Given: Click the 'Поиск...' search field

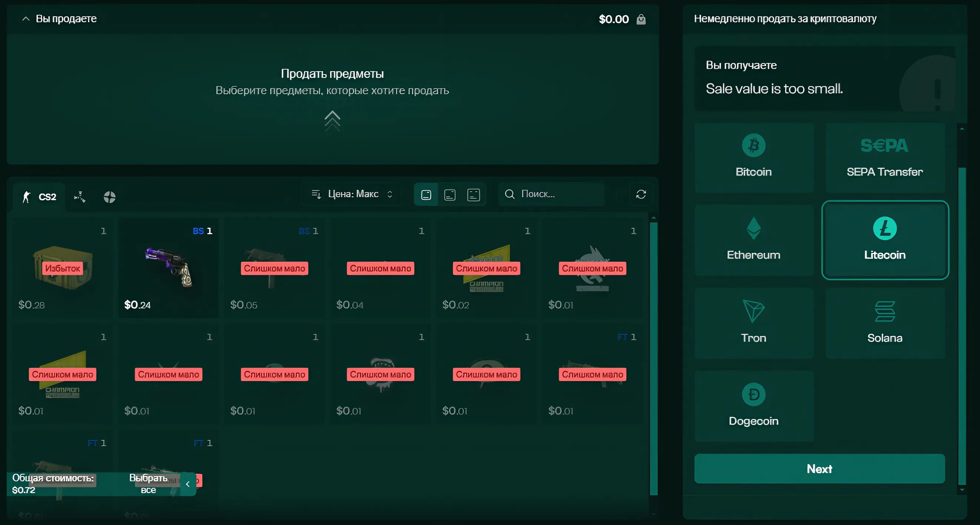Looking at the screenshot, I should click(x=551, y=194).
